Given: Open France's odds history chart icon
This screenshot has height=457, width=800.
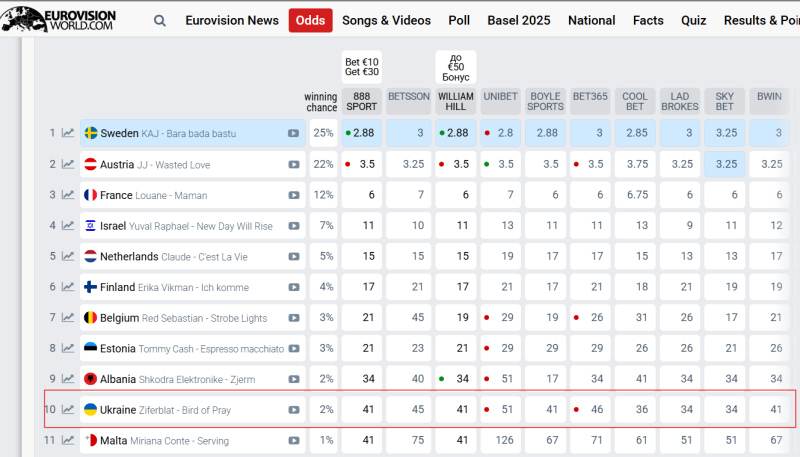Looking at the screenshot, I should pos(68,195).
